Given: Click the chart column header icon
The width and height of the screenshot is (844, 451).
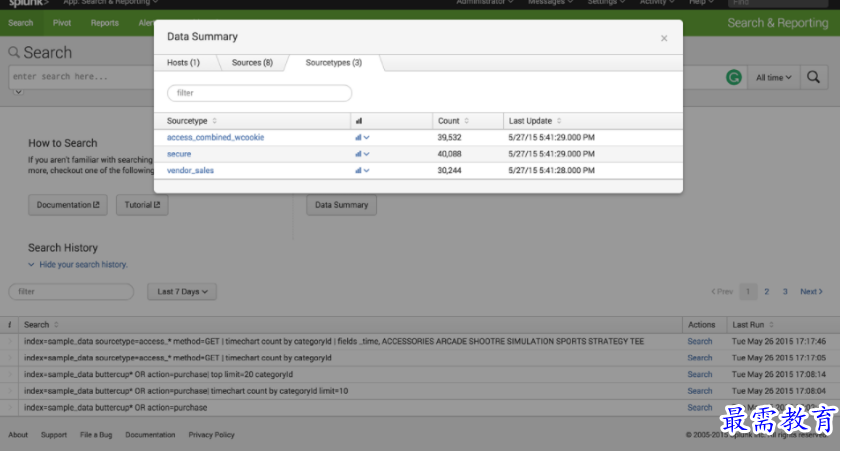Looking at the screenshot, I should (x=358, y=121).
